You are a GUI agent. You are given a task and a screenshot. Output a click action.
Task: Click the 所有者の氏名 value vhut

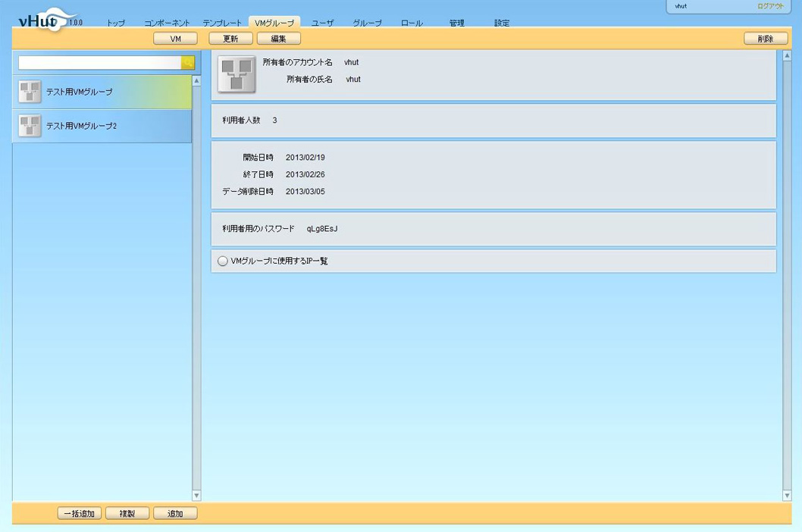tap(353, 80)
